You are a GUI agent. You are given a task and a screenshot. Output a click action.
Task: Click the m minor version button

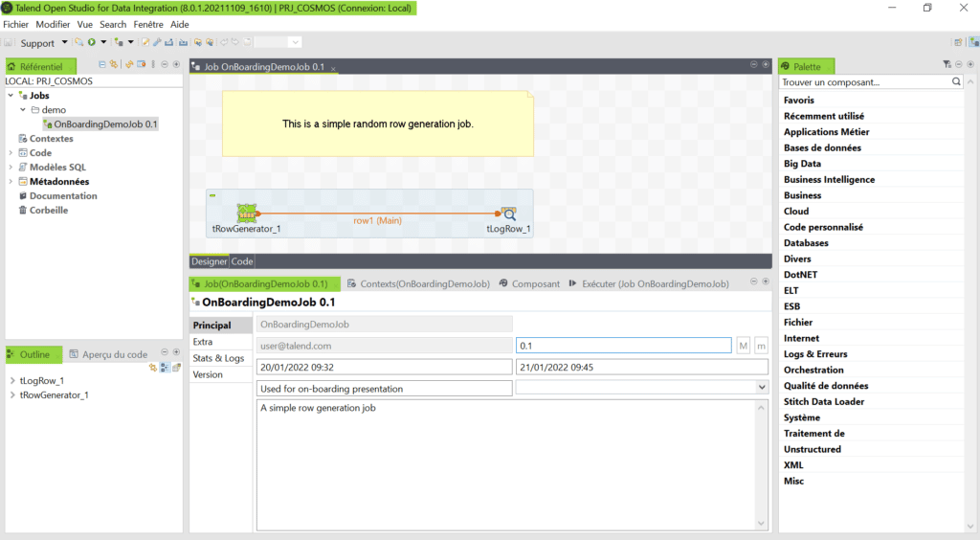click(761, 346)
